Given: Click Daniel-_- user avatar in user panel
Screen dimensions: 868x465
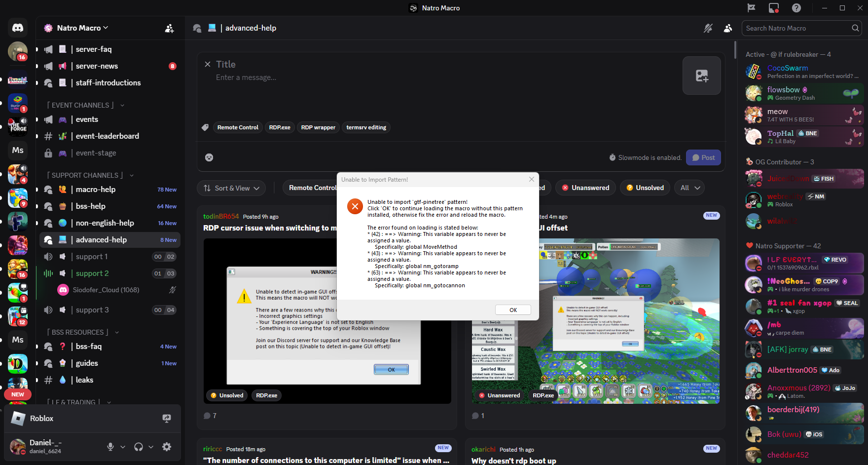Looking at the screenshot, I should coord(18,447).
